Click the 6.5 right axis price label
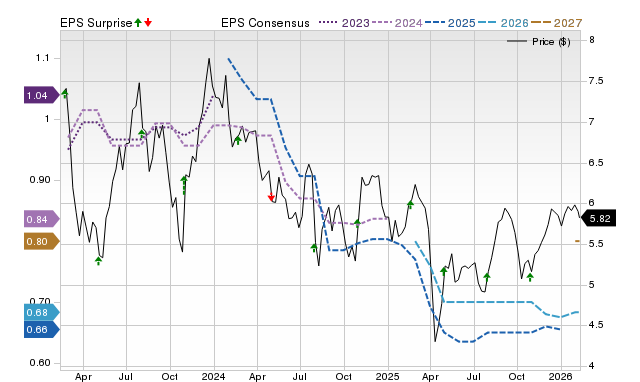 [596, 162]
